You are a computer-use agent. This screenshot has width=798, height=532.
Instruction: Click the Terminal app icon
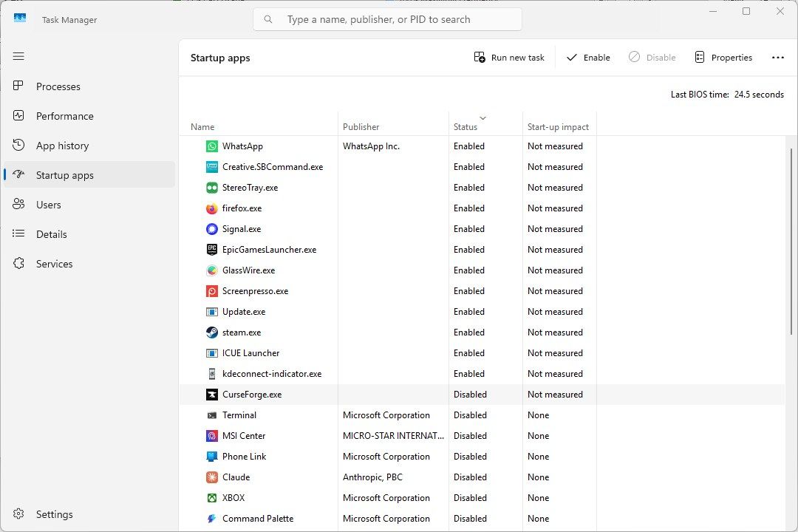pyautogui.click(x=212, y=415)
